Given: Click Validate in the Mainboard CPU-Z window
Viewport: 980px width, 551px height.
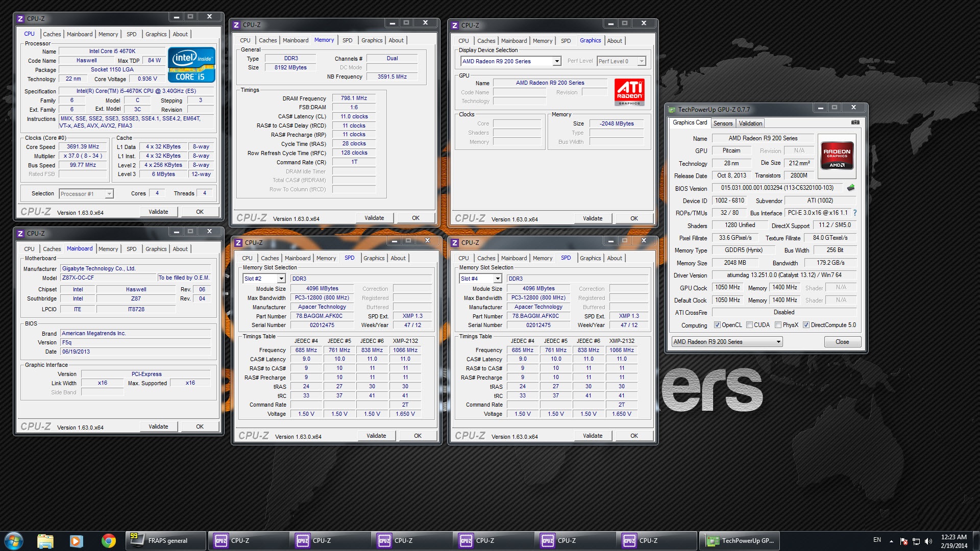Looking at the screenshot, I should 158,427.
